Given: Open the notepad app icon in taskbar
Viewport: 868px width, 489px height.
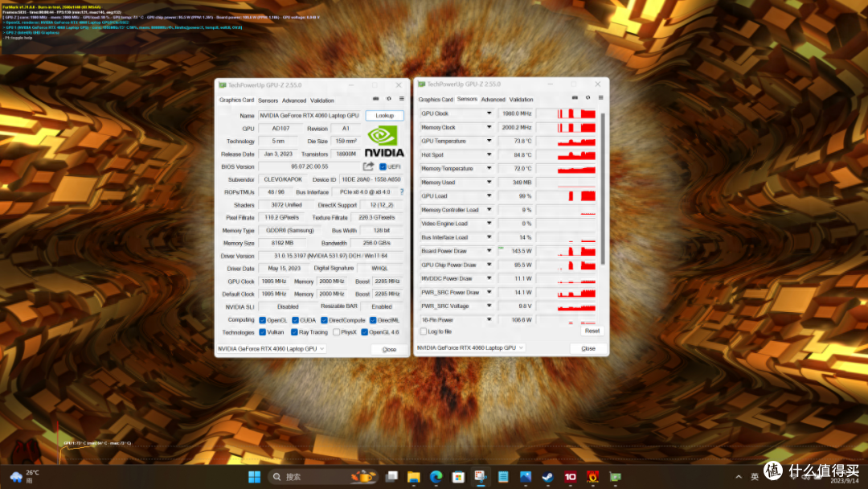Looking at the screenshot, I should point(503,477).
